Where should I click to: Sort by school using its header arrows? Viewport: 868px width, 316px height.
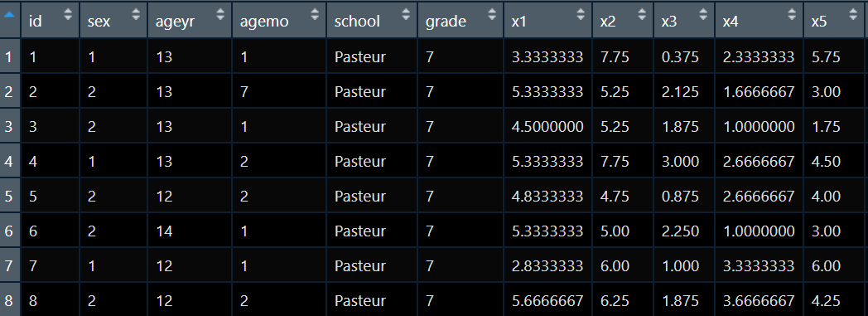pos(407,14)
